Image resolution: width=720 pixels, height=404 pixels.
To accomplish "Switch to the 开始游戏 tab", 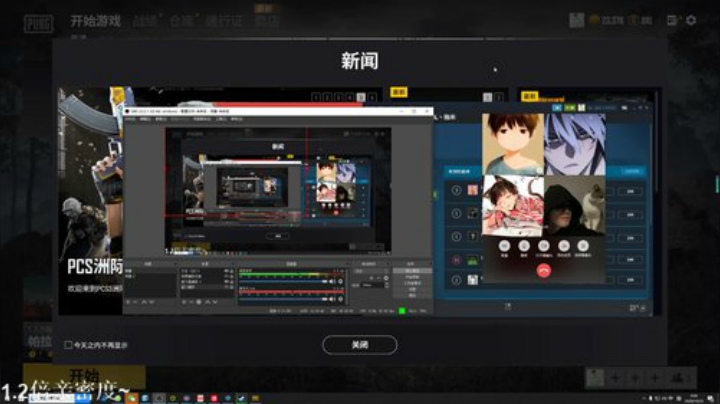I will pos(95,21).
